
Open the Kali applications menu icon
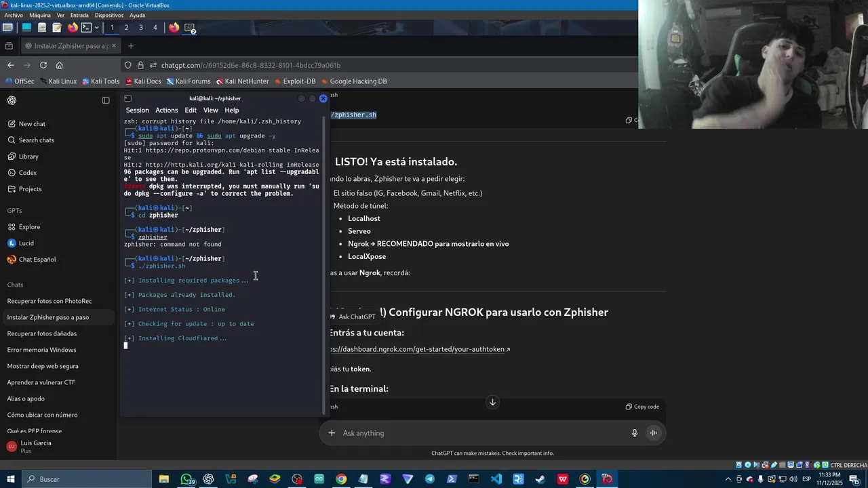click(x=7, y=28)
